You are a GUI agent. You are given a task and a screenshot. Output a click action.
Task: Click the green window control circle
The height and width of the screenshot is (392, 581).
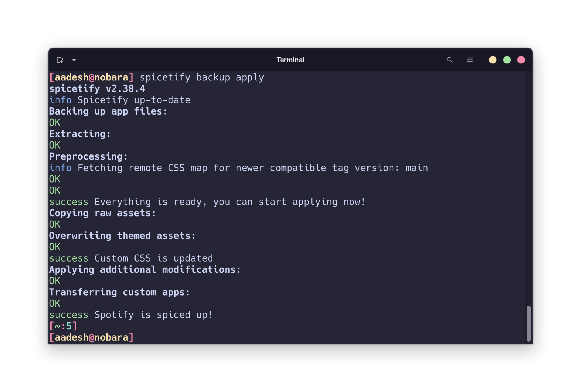(507, 60)
